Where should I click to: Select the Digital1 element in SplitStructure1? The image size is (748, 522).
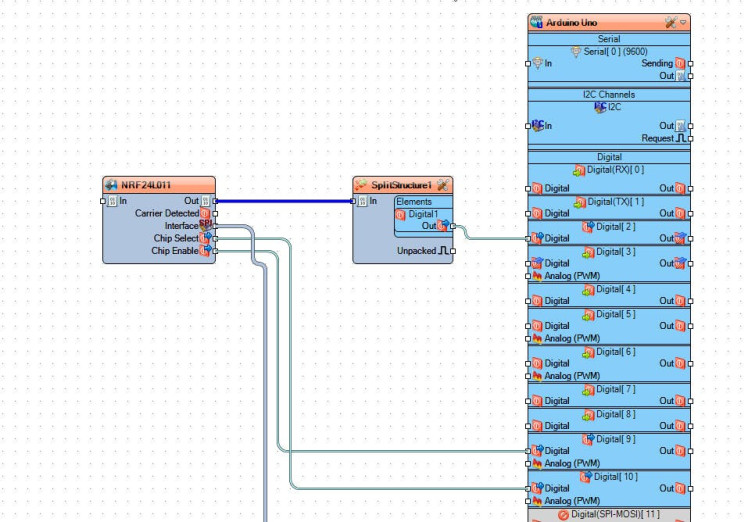click(421, 214)
